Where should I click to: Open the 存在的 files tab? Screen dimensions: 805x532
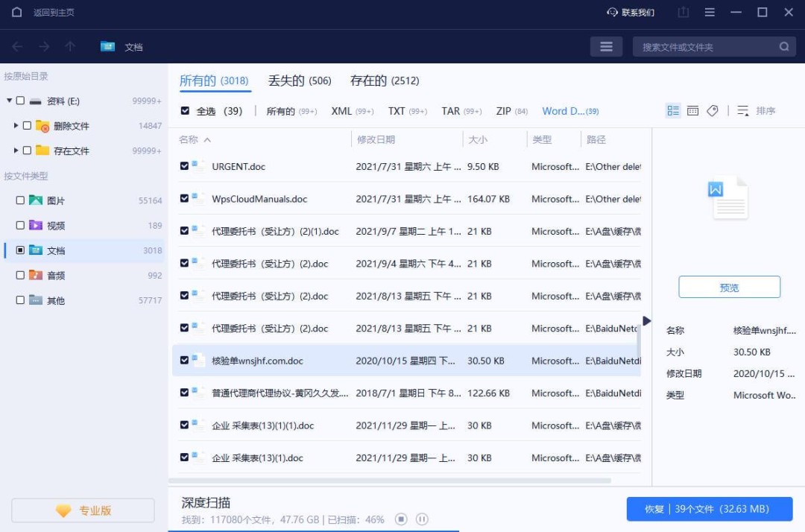(x=385, y=80)
